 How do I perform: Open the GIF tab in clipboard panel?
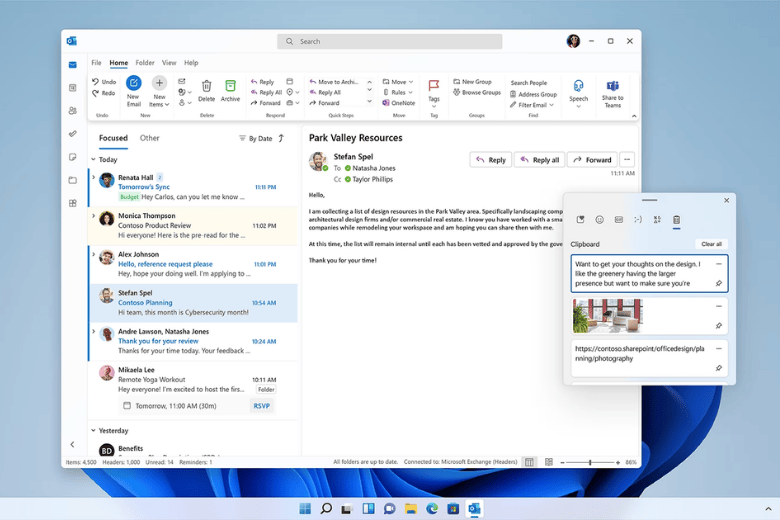(618, 219)
